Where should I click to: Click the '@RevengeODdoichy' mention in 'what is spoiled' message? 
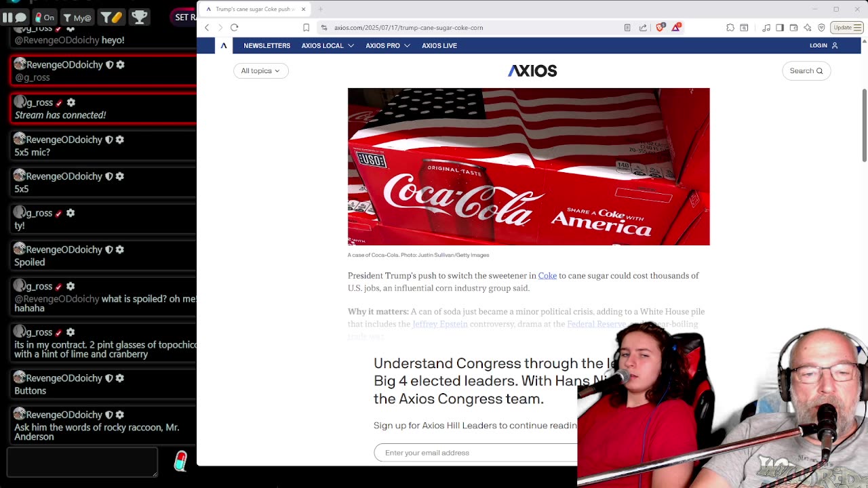(x=57, y=299)
